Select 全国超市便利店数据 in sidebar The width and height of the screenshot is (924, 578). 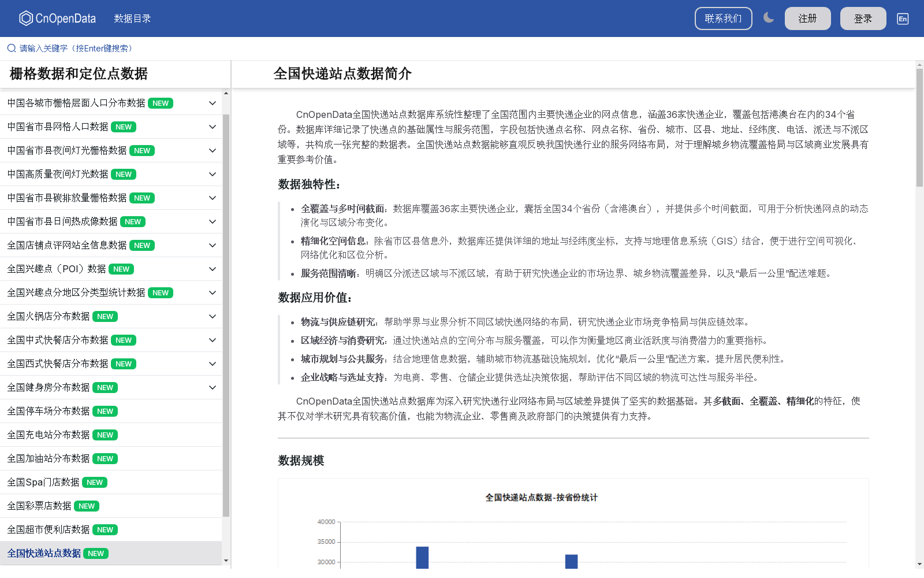click(x=111, y=529)
